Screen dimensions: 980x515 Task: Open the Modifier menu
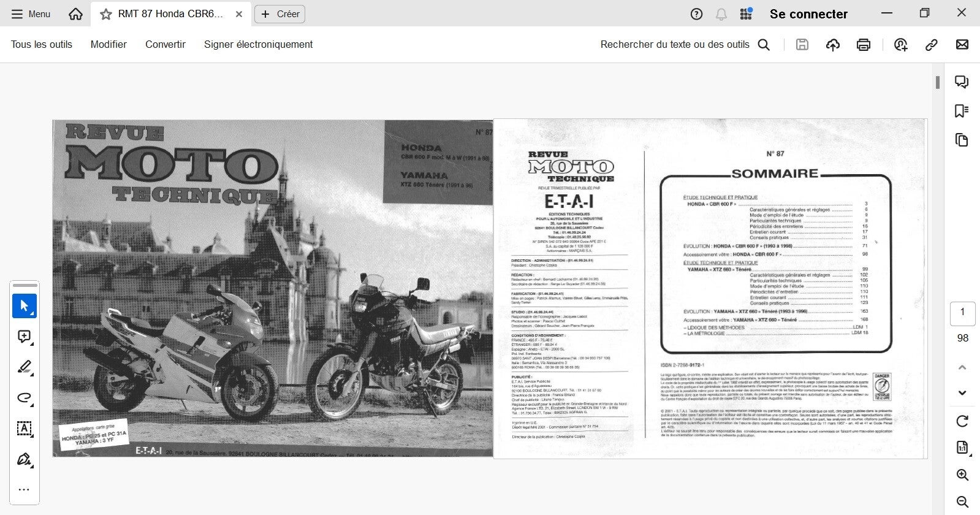pos(108,44)
